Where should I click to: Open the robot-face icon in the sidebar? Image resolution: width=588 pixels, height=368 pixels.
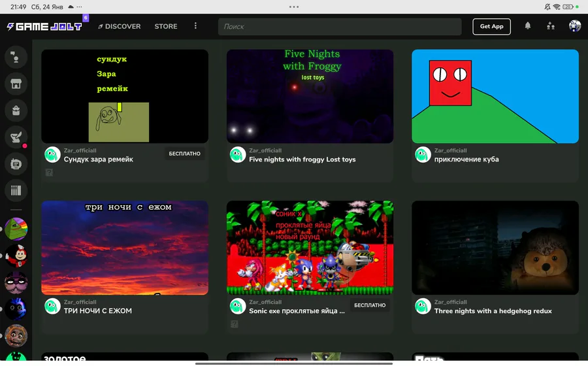16,164
